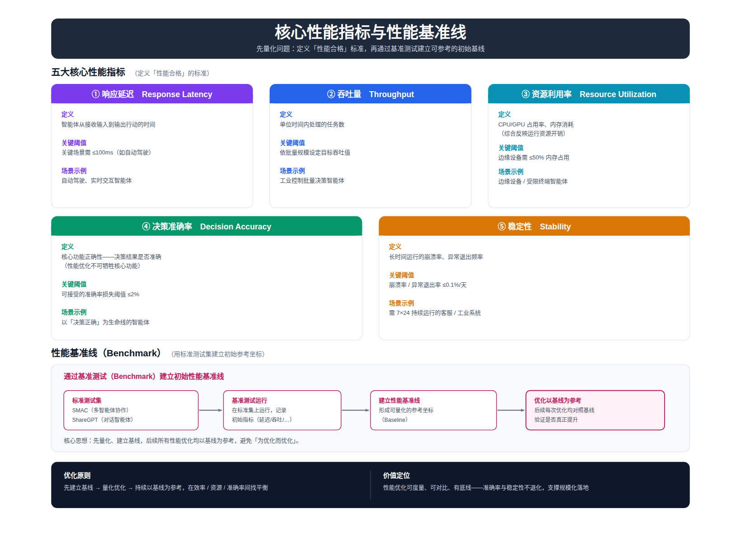Click the 核心功能正确性 definition in Decision Accuracy
The image size is (741, 560).
tap(111, 257)
